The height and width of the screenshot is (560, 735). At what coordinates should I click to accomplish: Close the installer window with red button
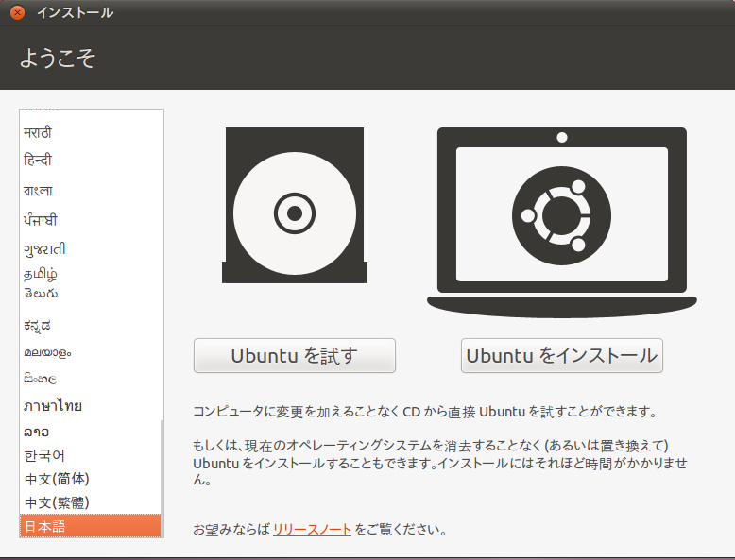17,12
